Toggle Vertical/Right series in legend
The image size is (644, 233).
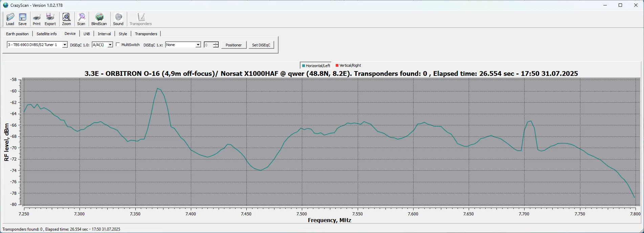click(348, 66)
